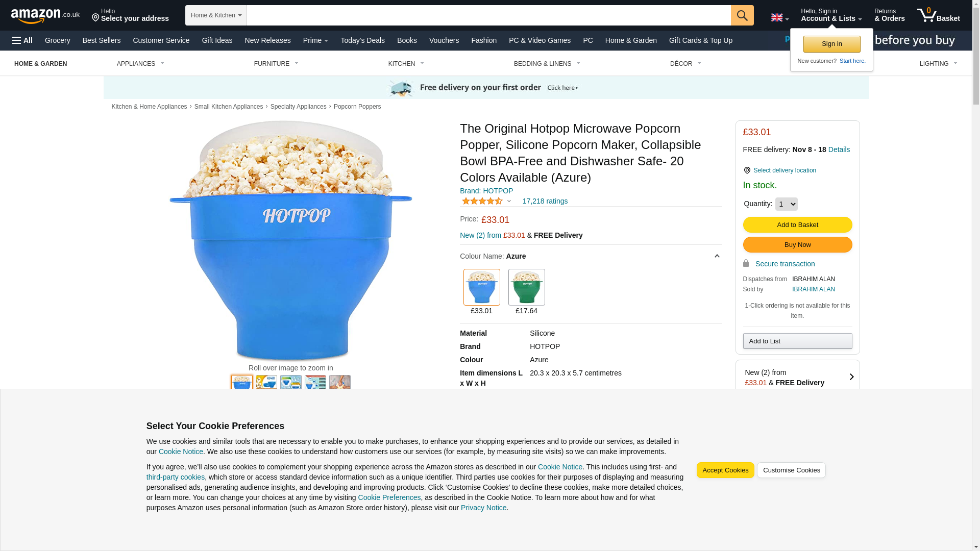This screenshot has width=980, height=551.
Task: Open the UK flag language selector
Action: pos(779,17)
